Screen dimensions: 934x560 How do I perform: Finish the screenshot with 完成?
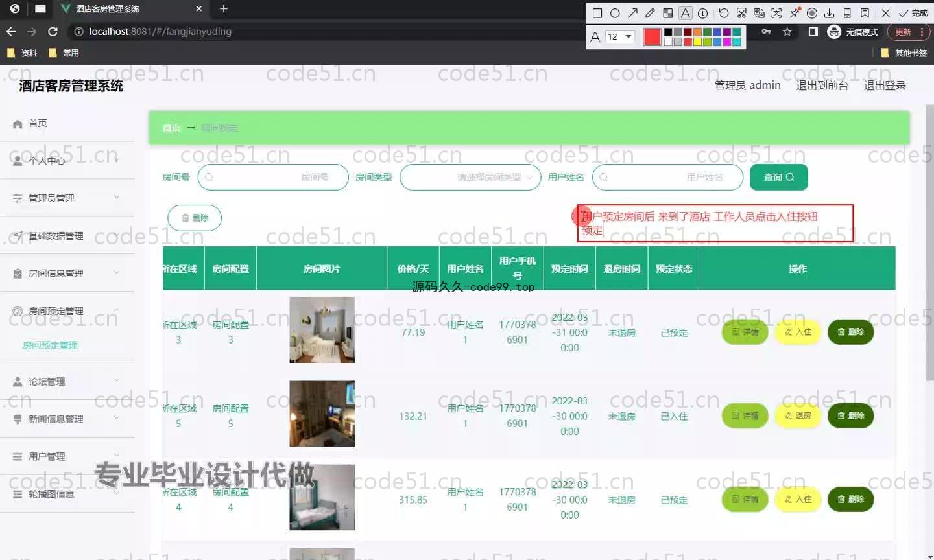click(x=913, y=13)
